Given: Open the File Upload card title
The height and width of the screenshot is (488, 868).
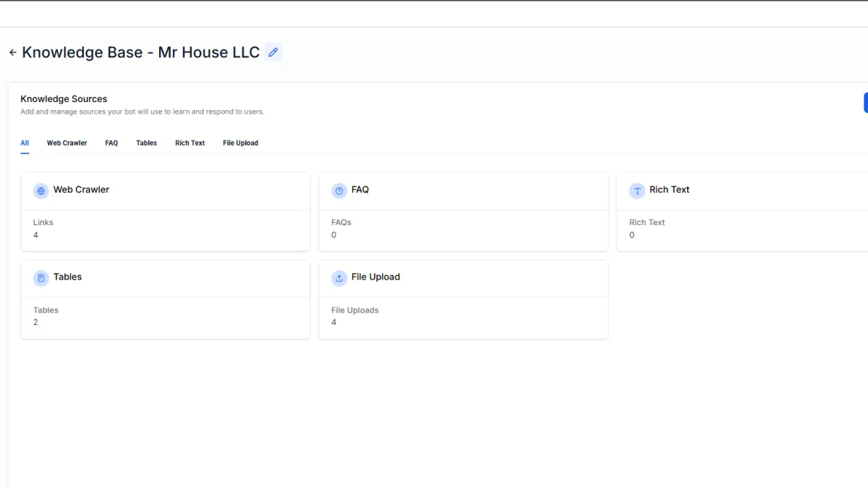Looking at the screenshot, I should (375, 277).
